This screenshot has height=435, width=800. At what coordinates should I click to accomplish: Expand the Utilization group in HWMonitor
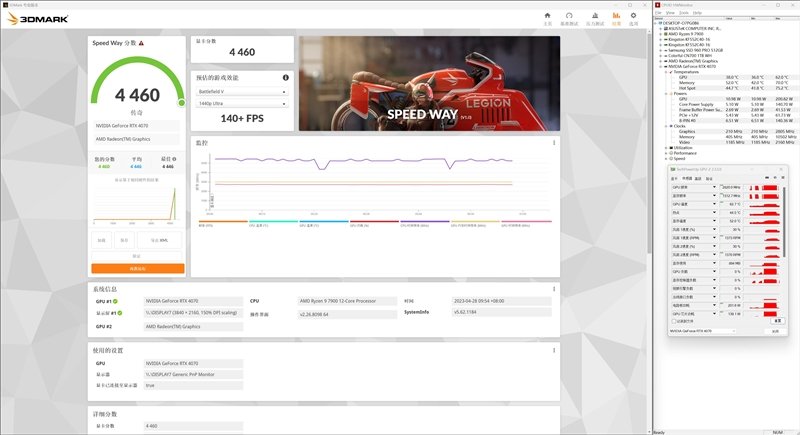click(x=666, y=148)
